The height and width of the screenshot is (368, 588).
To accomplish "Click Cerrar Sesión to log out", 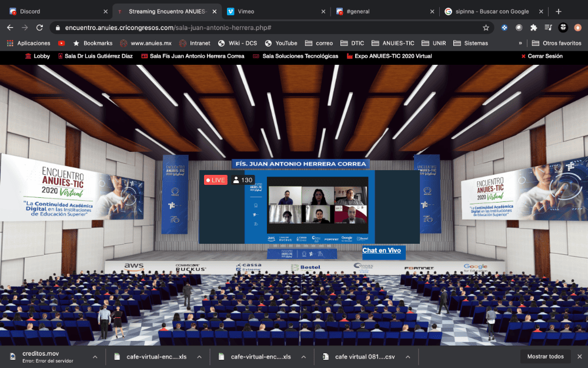I will tap(542, 56).
